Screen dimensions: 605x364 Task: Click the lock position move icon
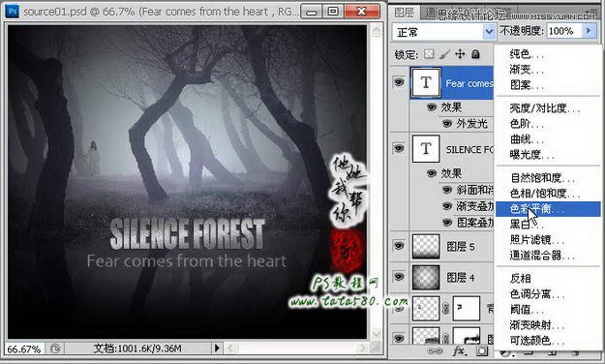[x=460, y=54]
